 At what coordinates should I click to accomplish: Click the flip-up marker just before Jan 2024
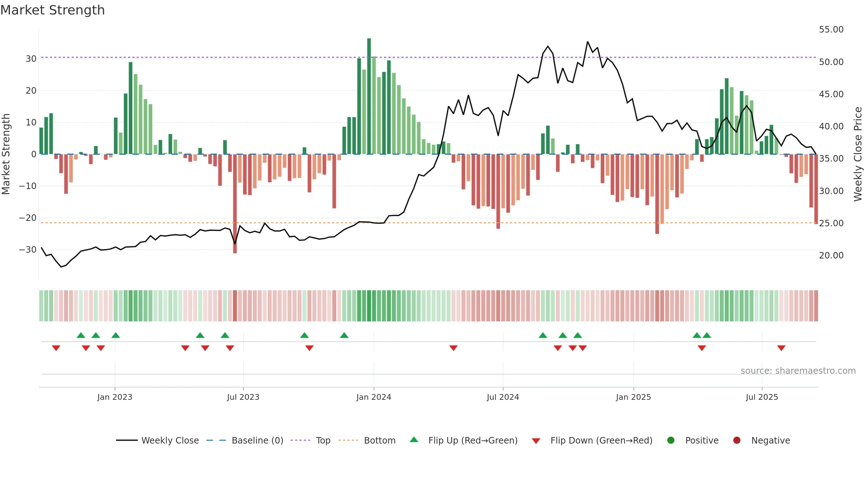click(x=344, y=335)
